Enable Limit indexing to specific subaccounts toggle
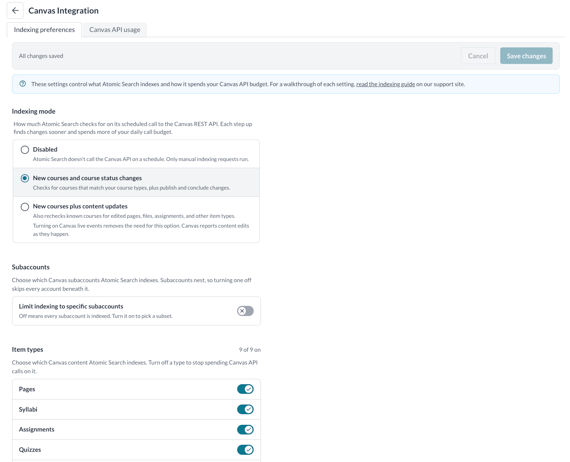 [x=245, y=311]
